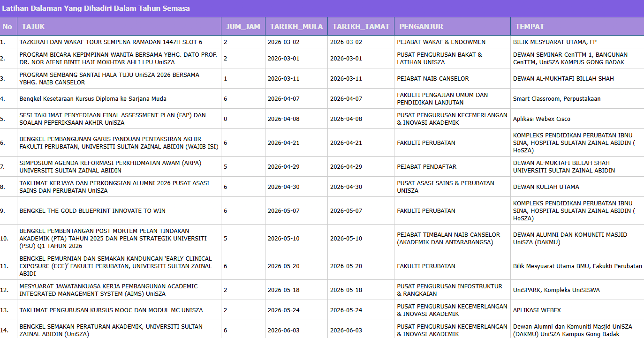The height and width of the screenshot is (338, 644).
Task: Click the PENGANJUR column header
Action: pyautogui.click(x=452, y=26)
